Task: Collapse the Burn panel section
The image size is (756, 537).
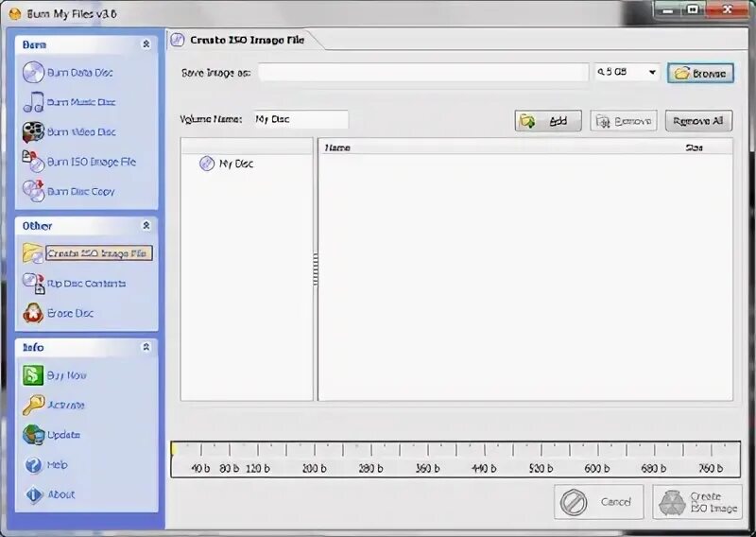Action: pyautogui.click(x=146, y=44)
